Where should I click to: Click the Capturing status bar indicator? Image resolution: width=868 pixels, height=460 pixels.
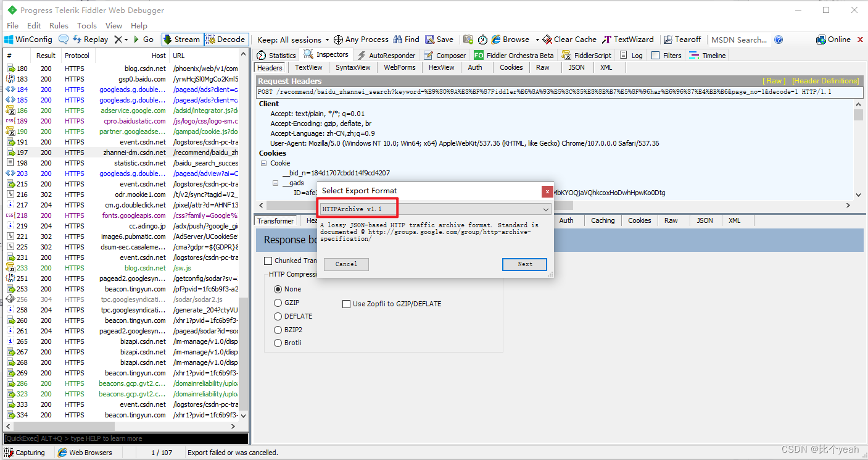25,453
